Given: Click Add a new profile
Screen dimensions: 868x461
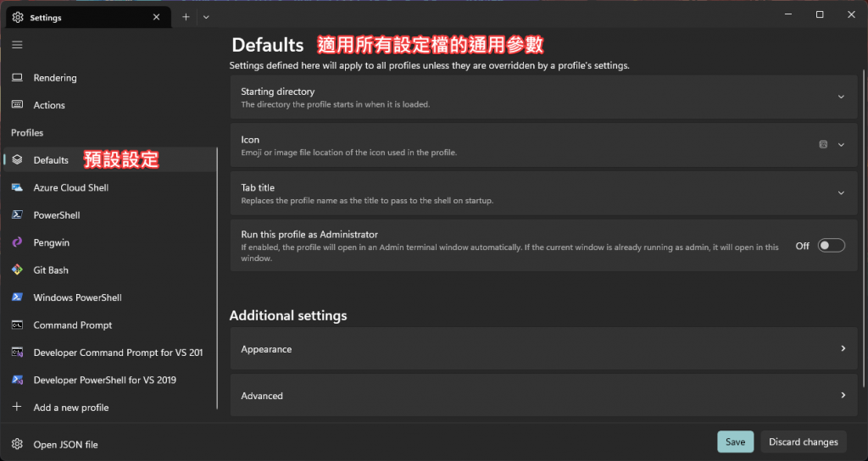Looking at the screenshot, I should [x=109, y=407].
